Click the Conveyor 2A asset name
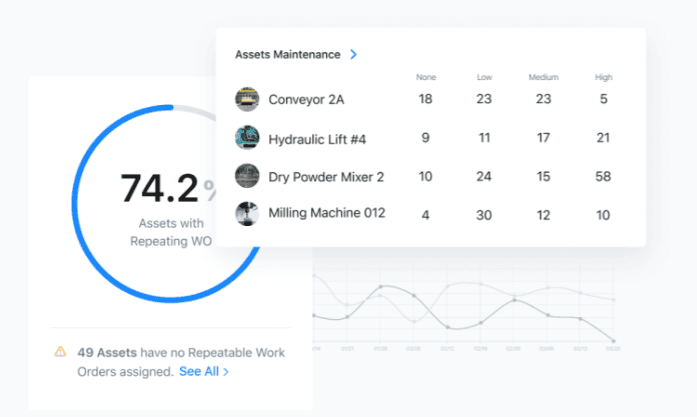The height and width of the screenshot is (417, 697). click(306, 100)
